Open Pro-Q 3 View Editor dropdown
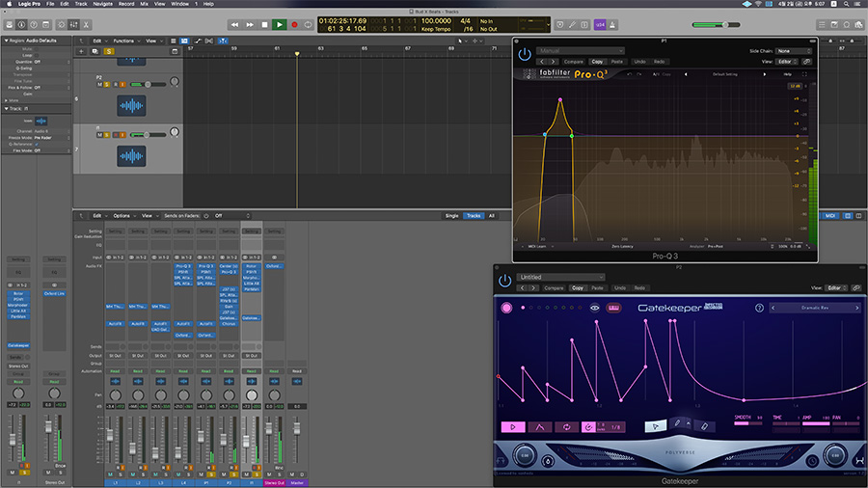 coord(786,62)
